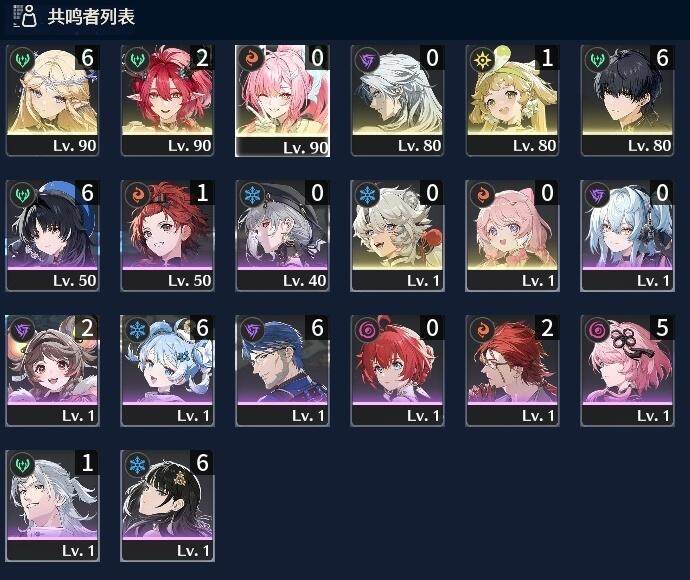Select the selected pink-haired Lv. 90 character card
The width and height of the screenshot is (690, 580).
coord(283,100)
